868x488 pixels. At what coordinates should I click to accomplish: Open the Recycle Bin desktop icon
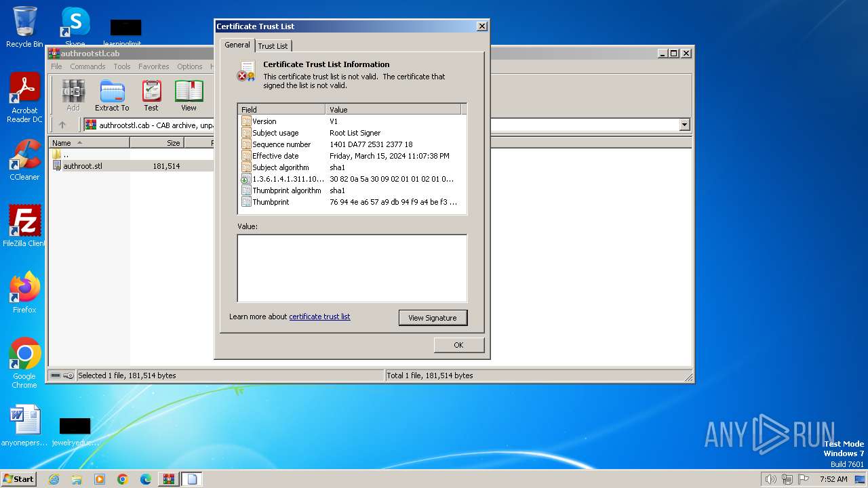(24, 27)
